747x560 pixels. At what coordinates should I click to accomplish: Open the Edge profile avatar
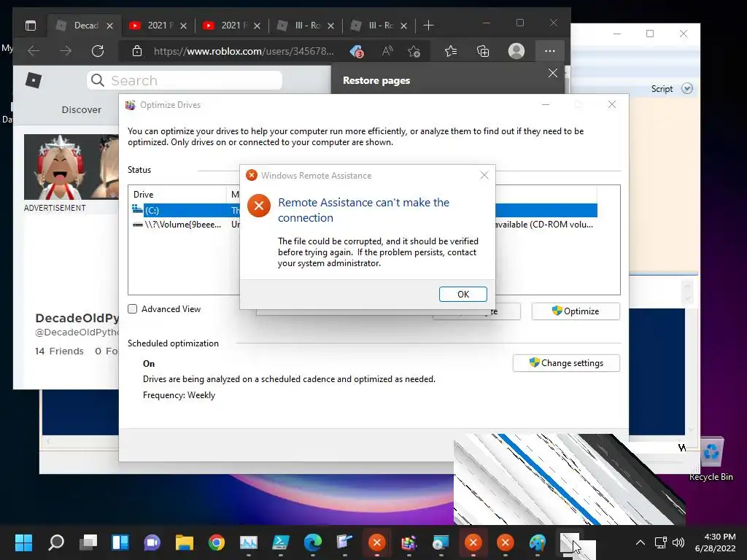[516, 51]
